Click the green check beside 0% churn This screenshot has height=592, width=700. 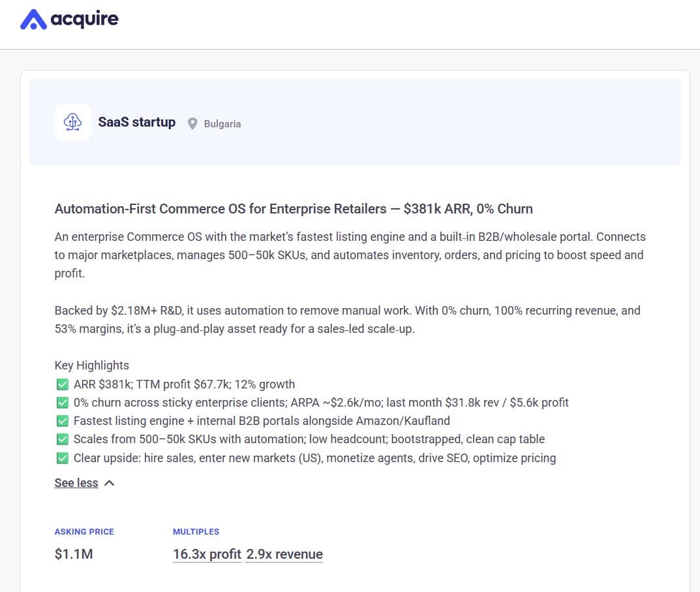63,402
